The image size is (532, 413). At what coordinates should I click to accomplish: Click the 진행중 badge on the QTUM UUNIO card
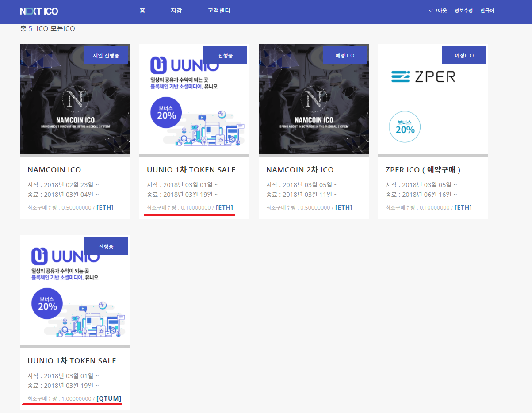click(106, 246)
